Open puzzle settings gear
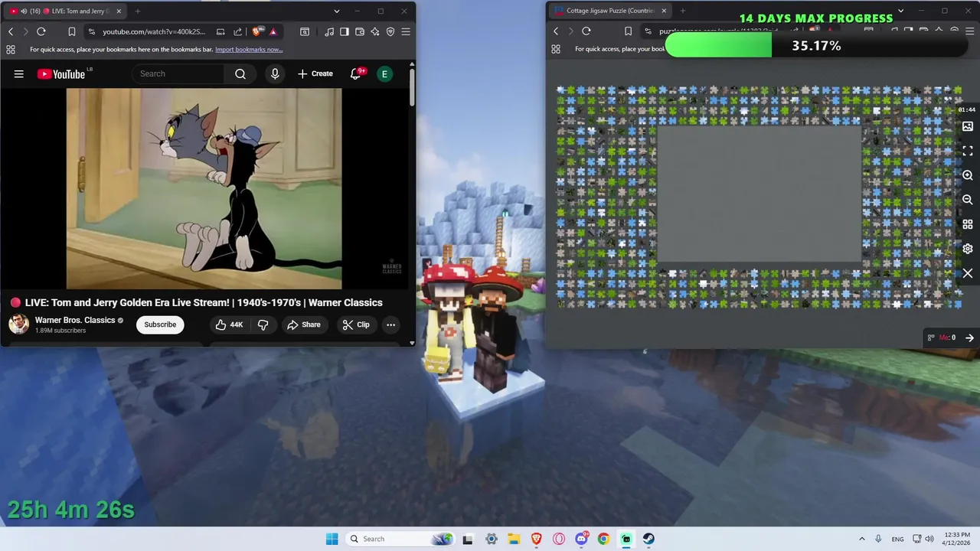Viewport: 980px width, 551px height. 968,249
